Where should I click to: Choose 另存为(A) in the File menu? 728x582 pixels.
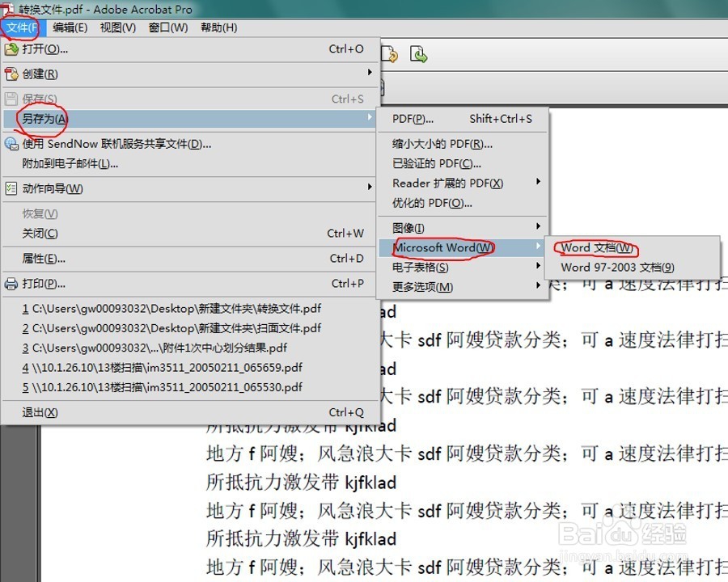[189, 119]
